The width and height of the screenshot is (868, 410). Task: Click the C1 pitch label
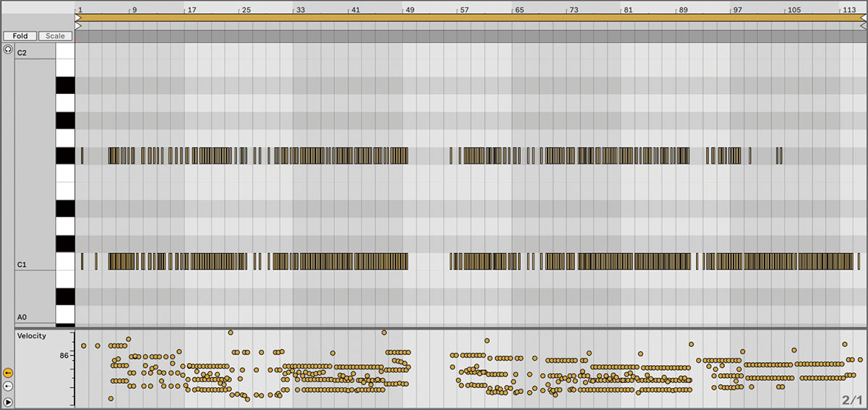click(x=22, y=265)
